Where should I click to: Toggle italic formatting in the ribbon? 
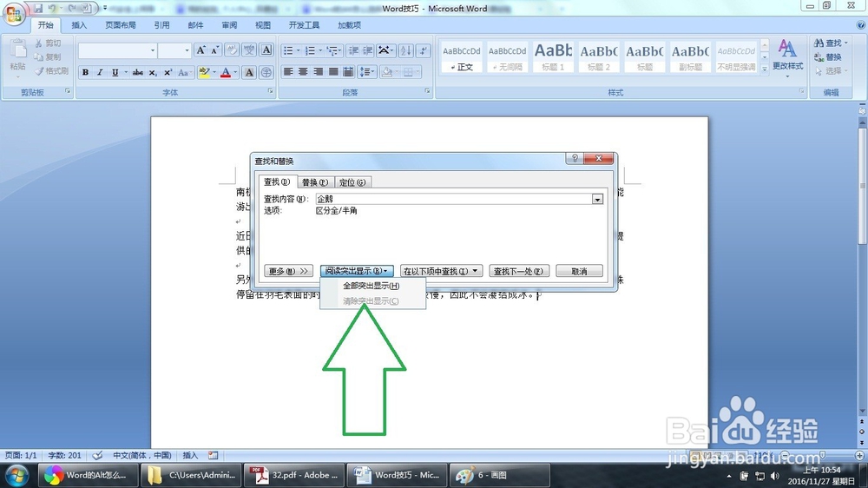(x=100, y=73)
